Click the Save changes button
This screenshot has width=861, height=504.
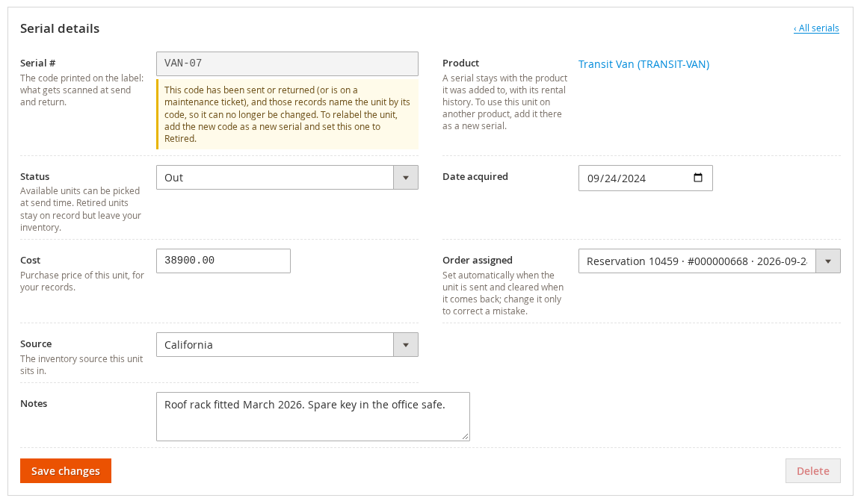(66, 470)
